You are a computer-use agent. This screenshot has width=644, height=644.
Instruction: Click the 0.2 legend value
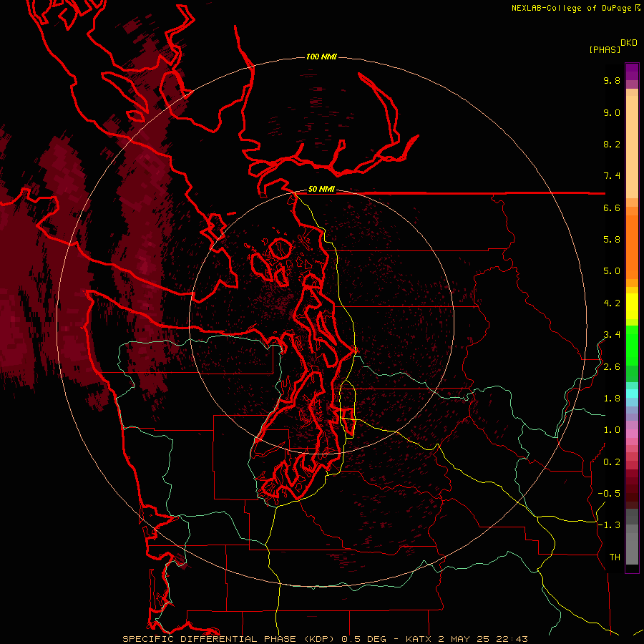[612, 462]
